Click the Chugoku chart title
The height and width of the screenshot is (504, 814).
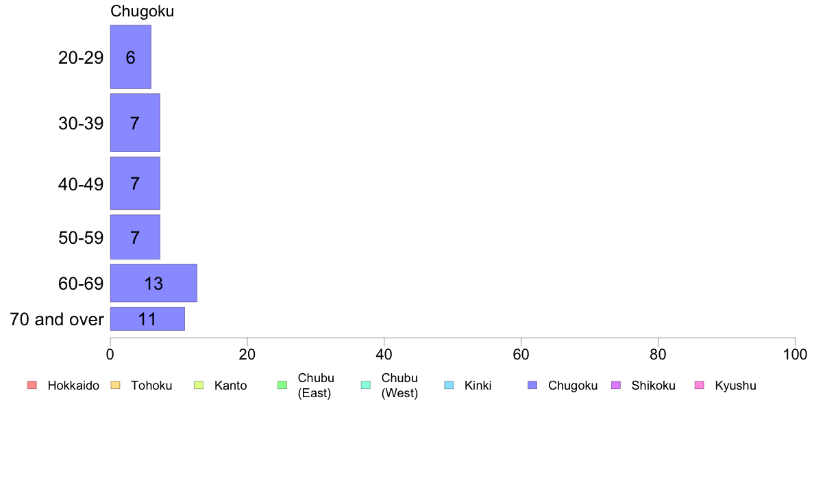tap(143, 12)
